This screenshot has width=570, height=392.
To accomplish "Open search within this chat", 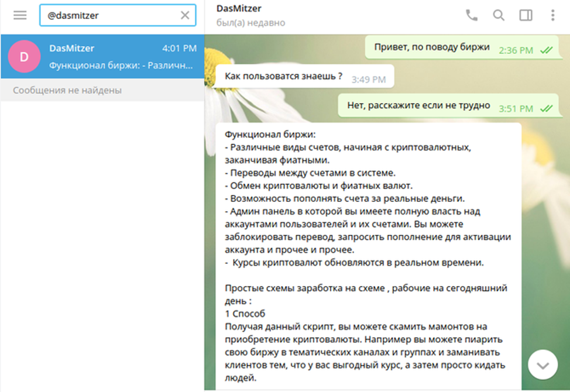I will 499,15.
